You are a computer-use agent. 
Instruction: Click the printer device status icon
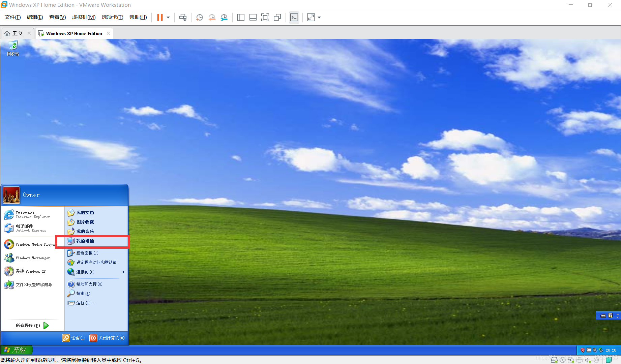pos(580,360)
